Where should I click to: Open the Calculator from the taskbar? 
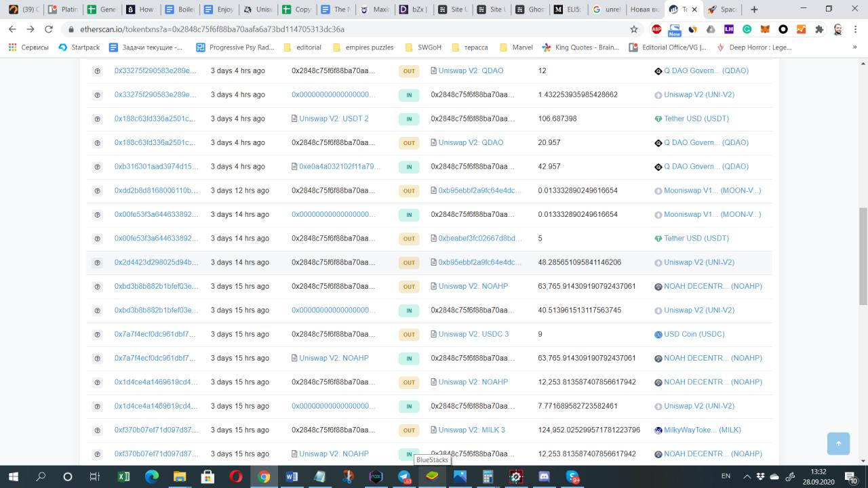488,476
